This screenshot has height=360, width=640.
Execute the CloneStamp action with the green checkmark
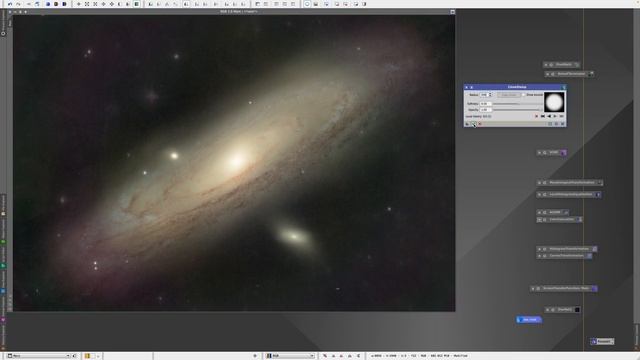pyautogui.click(x=473, y=124)
